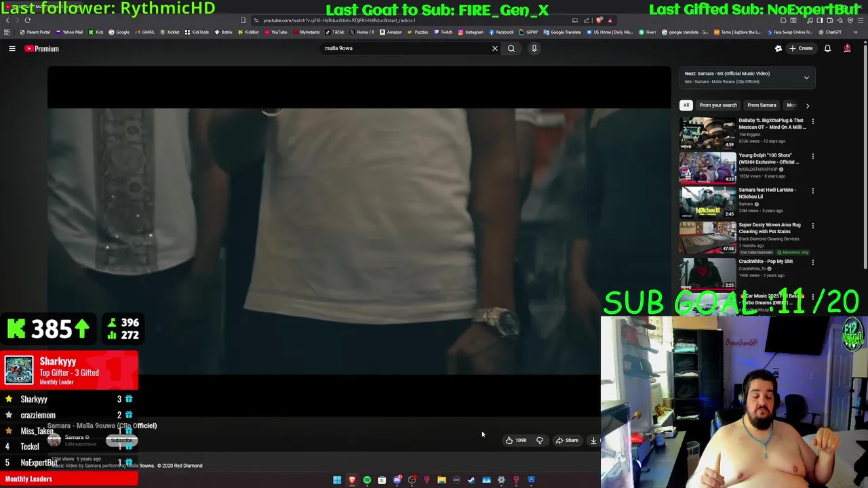Download the video

click(x=593, y=441)
